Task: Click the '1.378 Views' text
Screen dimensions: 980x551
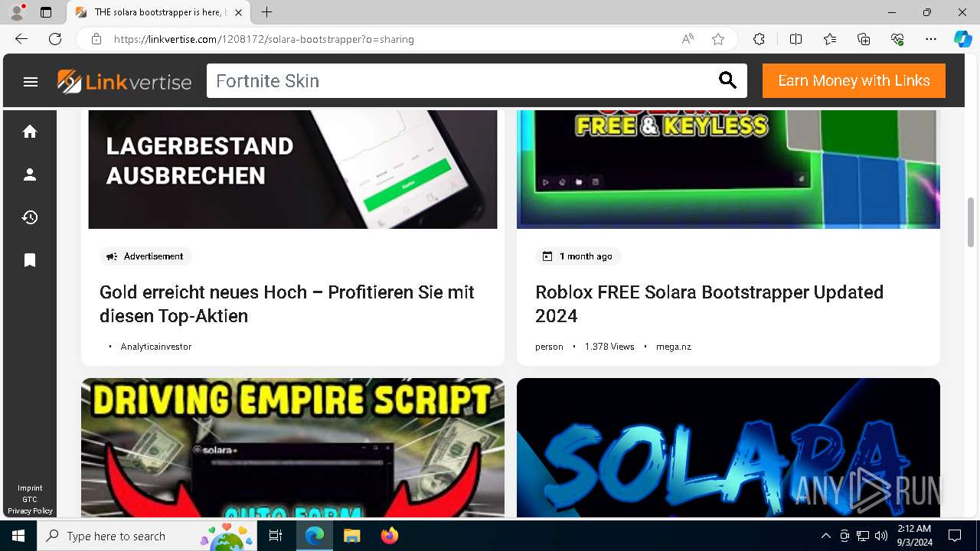Action: pos(609,347)
